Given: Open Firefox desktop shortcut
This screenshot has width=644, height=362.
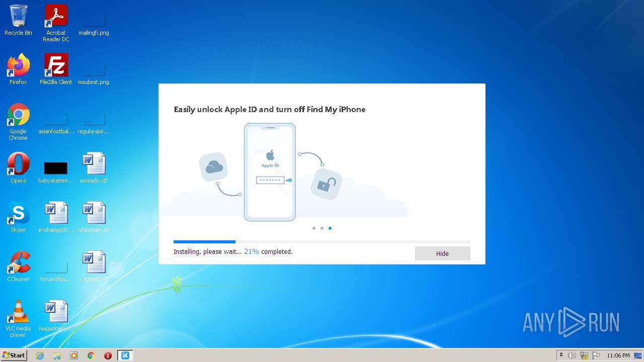Looking at the screenshot, I should (18, 69).
